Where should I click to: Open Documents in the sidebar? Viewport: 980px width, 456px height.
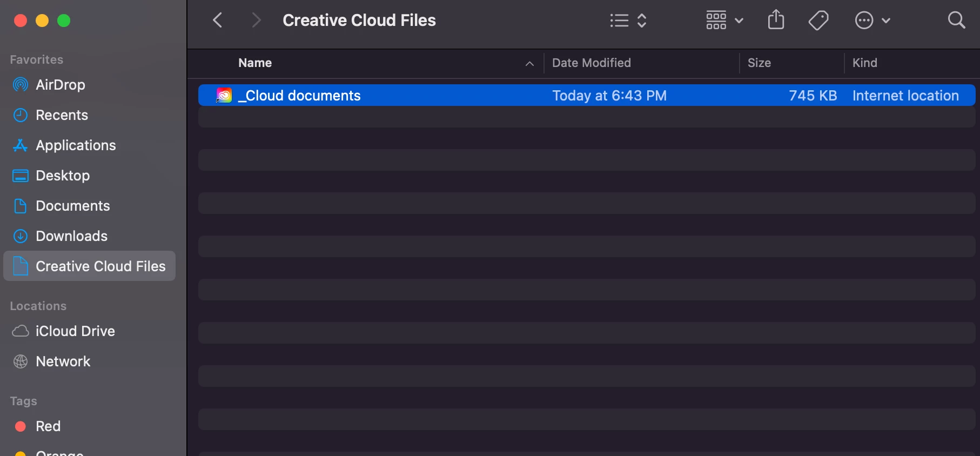click(x=89, y=206)
